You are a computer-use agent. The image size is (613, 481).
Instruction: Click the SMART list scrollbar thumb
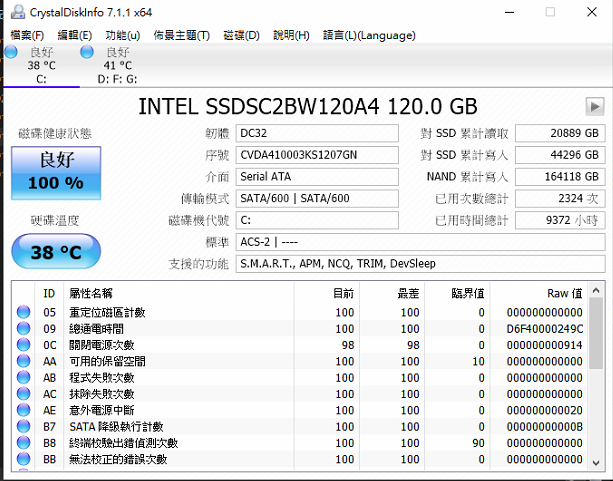coord(596,334)
